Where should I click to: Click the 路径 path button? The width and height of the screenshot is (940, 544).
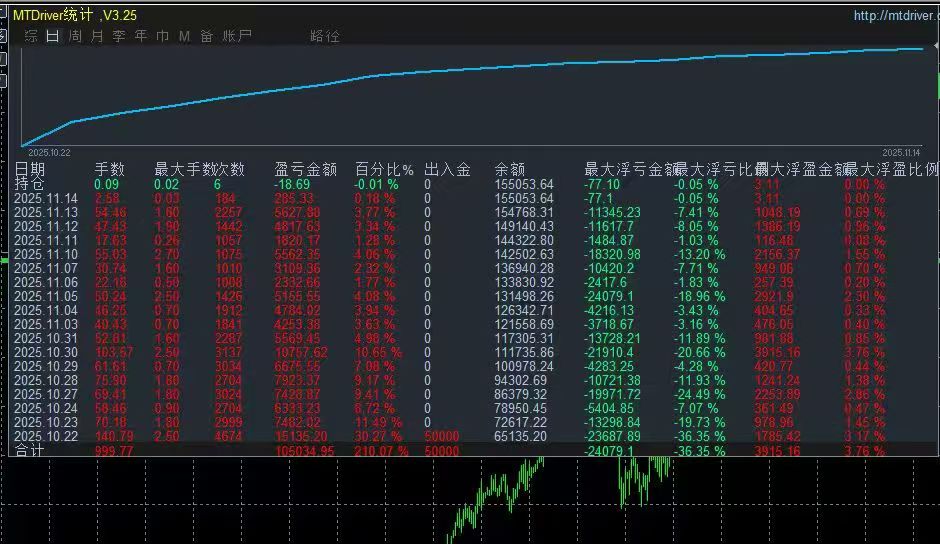point(325,36)
